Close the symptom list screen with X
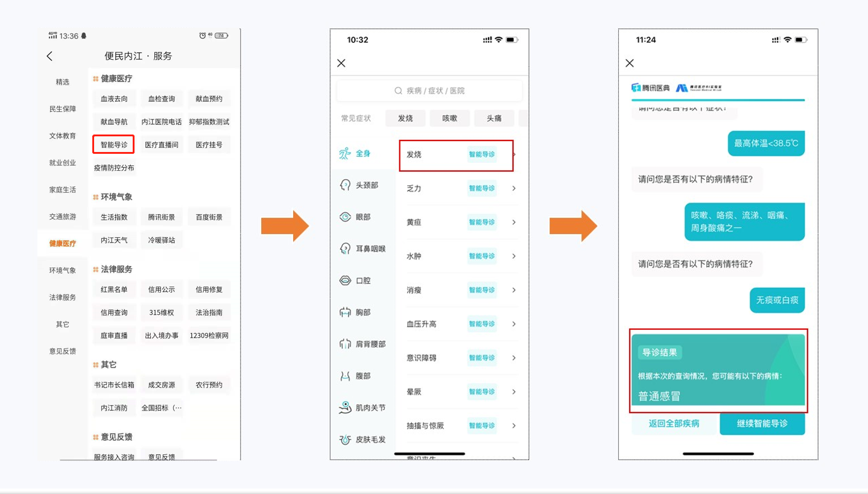The image size is (868, 494). (341, 63)
